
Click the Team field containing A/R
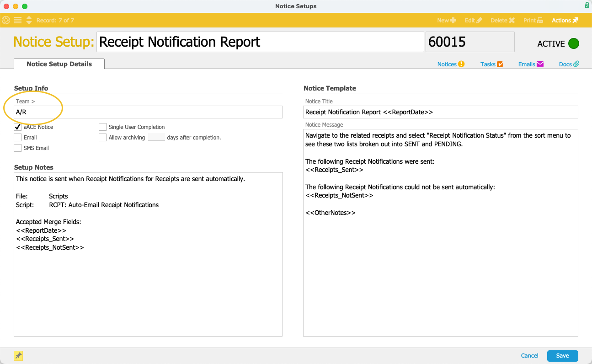coord(148,112)
